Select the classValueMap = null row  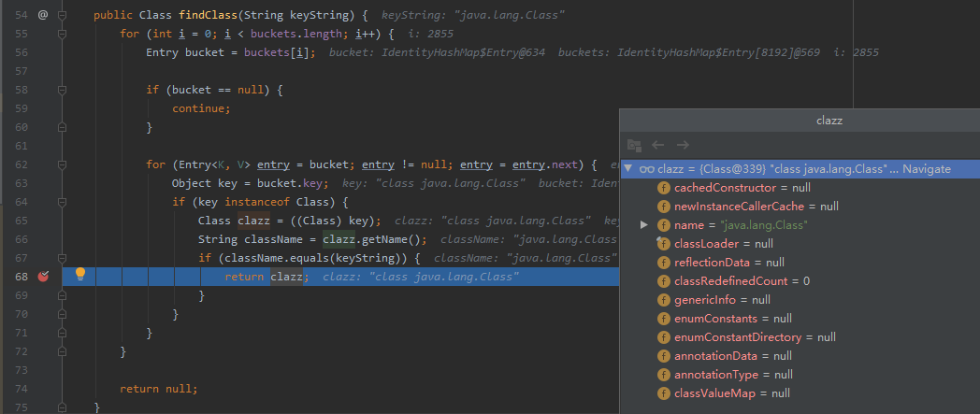(800, 393)
